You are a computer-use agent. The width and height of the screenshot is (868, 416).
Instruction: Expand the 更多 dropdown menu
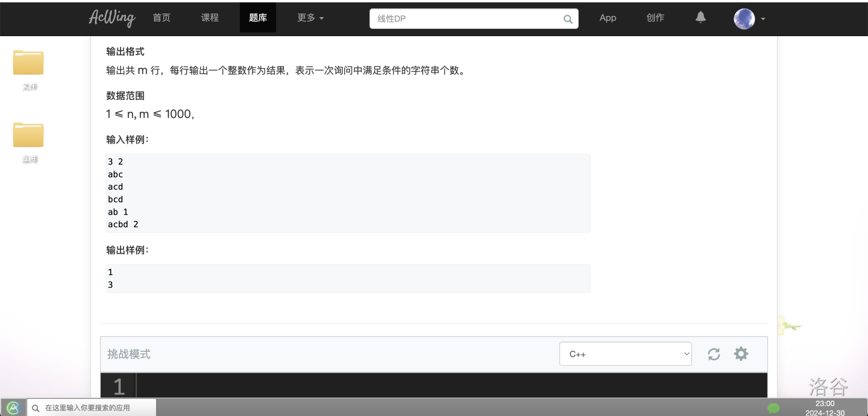[310, 18]
